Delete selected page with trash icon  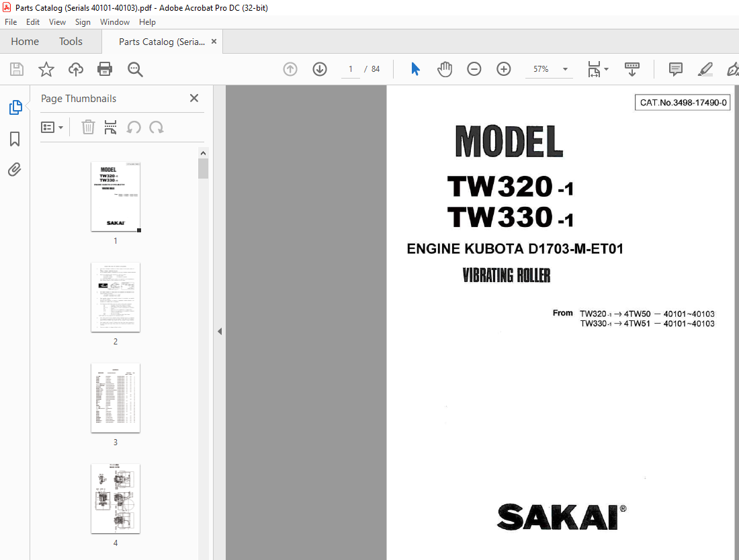point(88,127)
